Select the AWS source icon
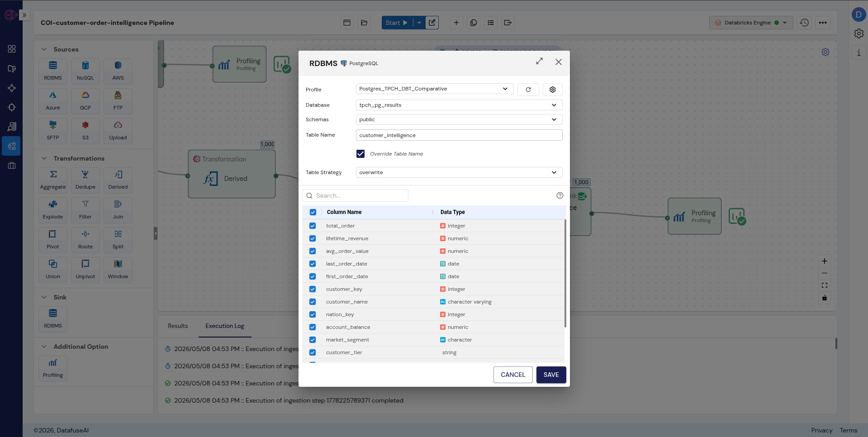The image size is (868, 437). coord(118,71)
